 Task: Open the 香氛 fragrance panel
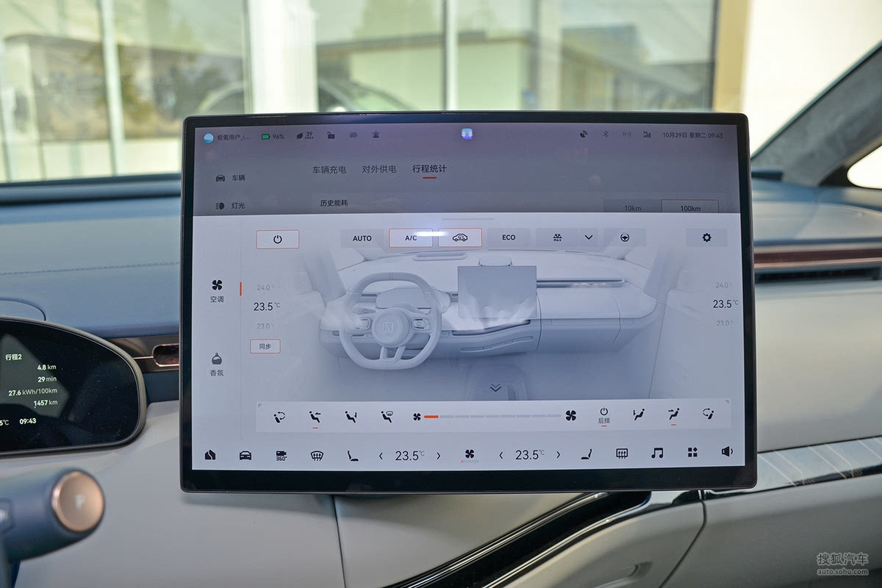(x=217, y=364)
